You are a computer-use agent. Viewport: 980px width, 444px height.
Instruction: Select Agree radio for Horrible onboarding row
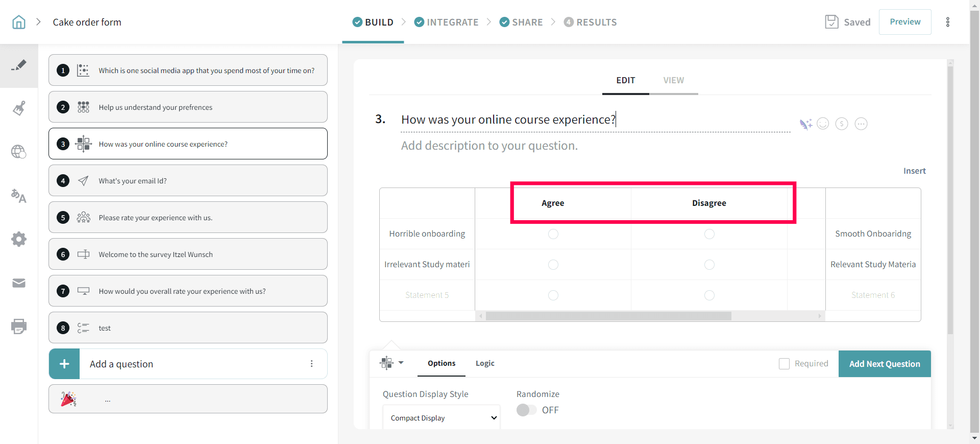pos(553,234)
